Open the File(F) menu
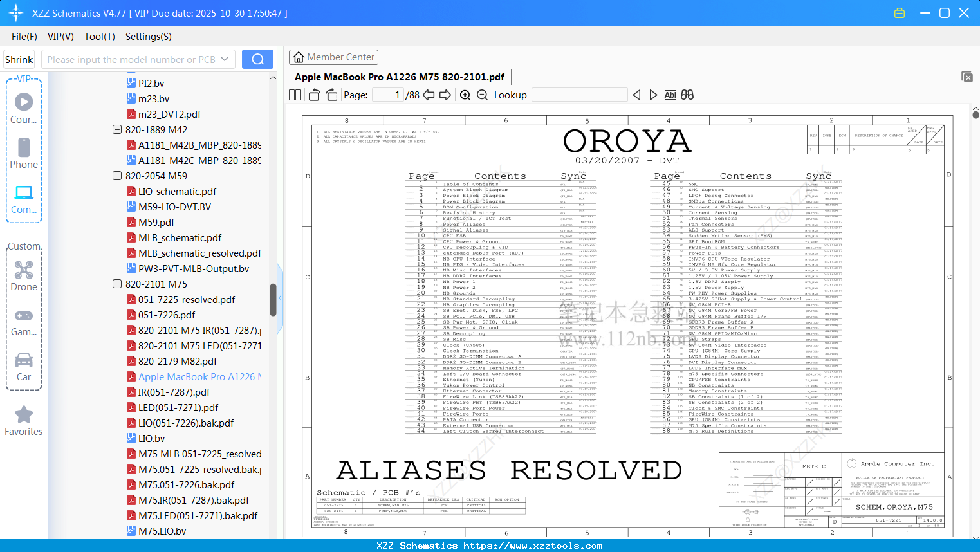Image resolution: width=980 pixels, height=552 pixels. click(24, 37)
